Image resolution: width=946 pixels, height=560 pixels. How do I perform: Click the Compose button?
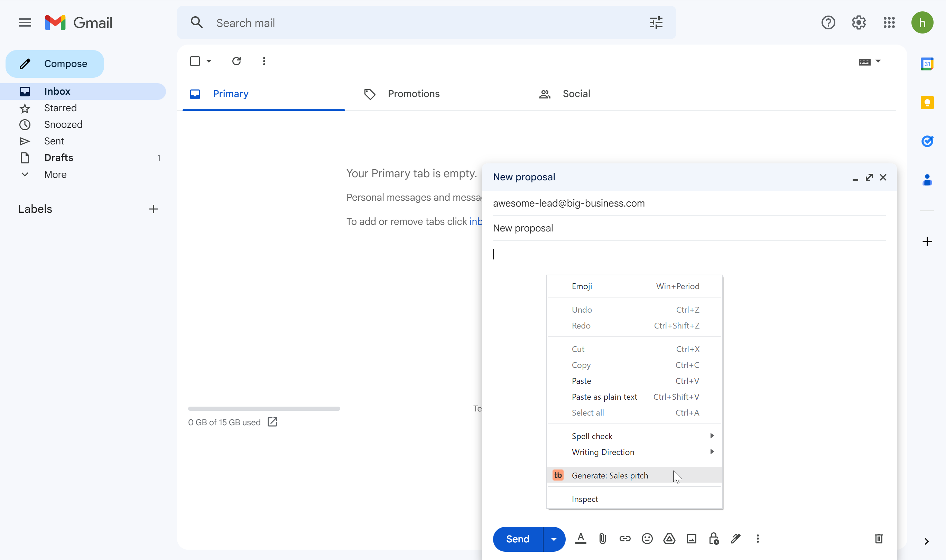55,64
